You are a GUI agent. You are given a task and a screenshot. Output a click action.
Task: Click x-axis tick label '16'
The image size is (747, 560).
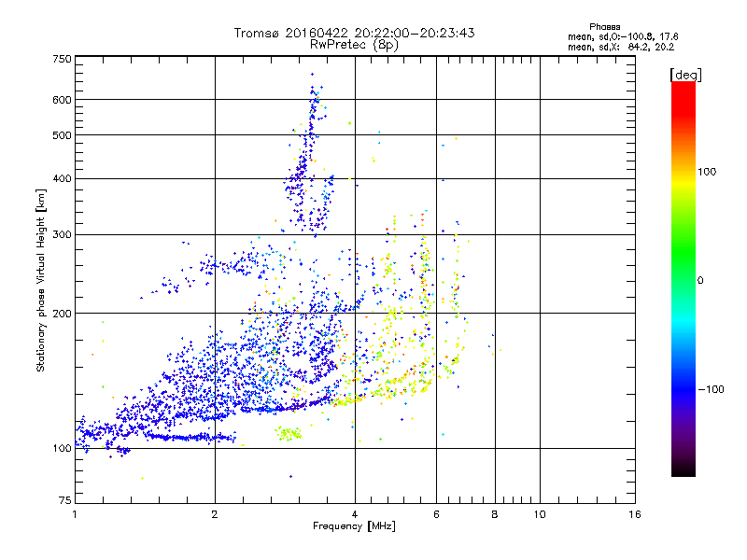(x=635, y=514)
